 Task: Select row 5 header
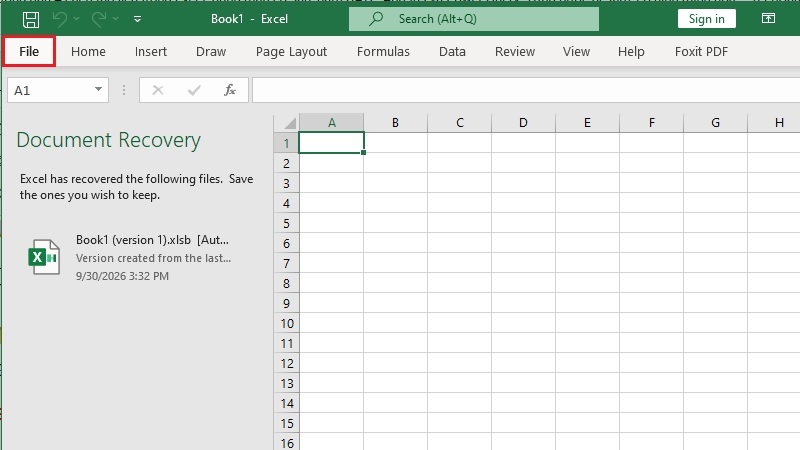point(286,223)
